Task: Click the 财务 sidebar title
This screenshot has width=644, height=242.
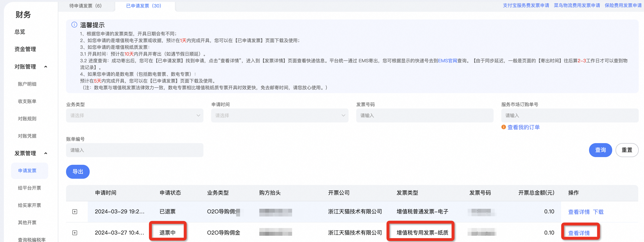Action: coord(23,14)
